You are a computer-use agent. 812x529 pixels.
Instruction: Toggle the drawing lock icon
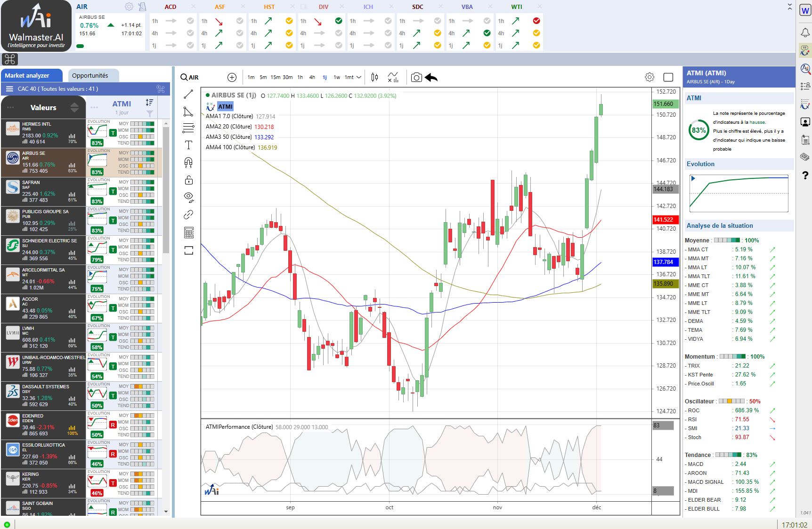(188, 180)
